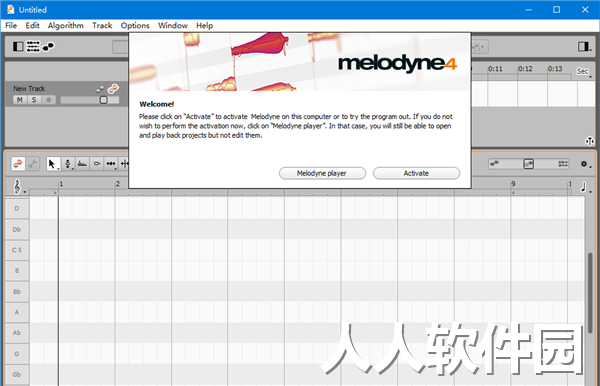
Task: Open the Algorithm menu
Action: click(65, 26)
